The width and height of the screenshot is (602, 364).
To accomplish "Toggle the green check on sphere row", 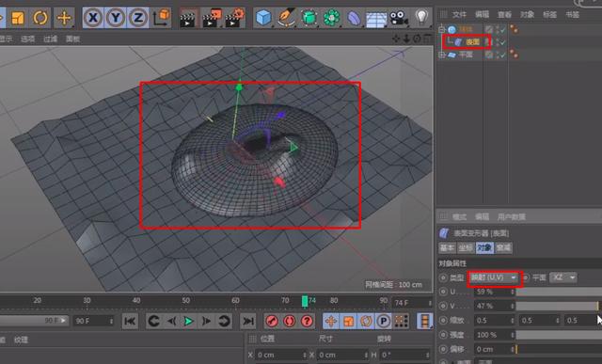I will [502, 29].
